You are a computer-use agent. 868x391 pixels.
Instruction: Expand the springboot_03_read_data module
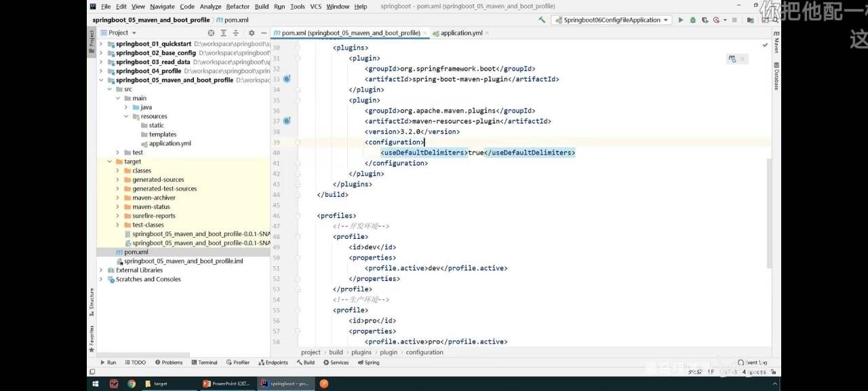pyautogui.click(x=102, y=62)
